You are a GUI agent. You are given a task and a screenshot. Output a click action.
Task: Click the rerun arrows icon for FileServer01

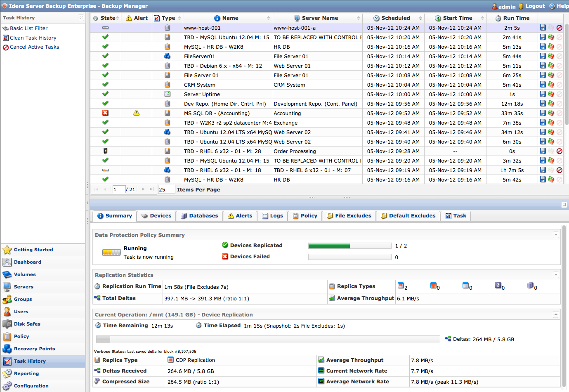coord(551,56)
